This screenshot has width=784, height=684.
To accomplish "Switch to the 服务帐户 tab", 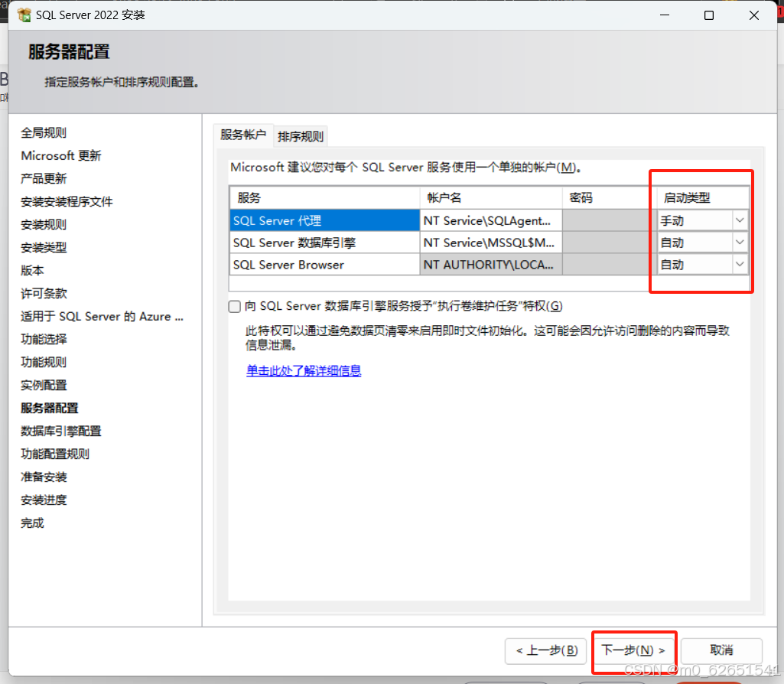I will pyautogui.click(x=243, y=135).
